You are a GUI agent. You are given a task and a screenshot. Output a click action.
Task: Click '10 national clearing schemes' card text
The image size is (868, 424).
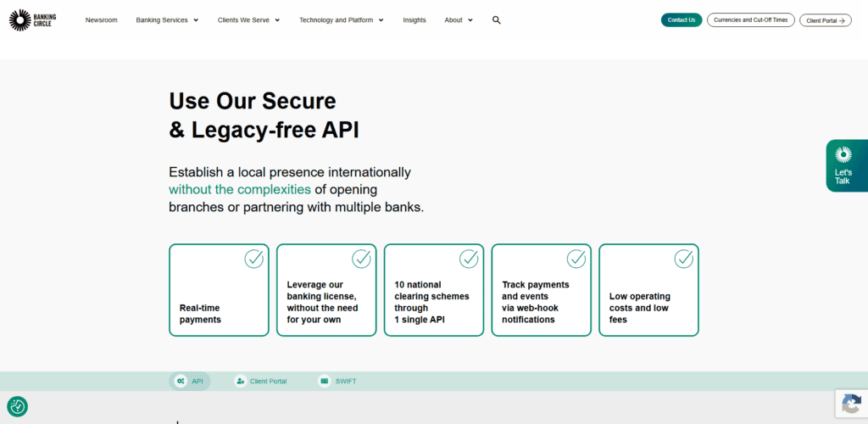431,302
